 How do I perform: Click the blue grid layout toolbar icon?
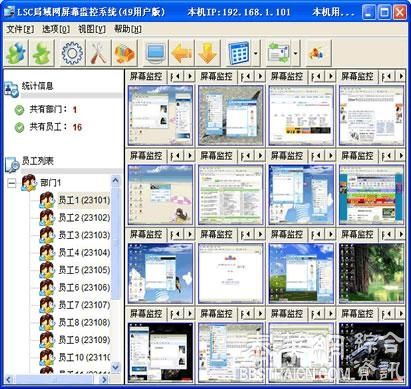(238, 53)
